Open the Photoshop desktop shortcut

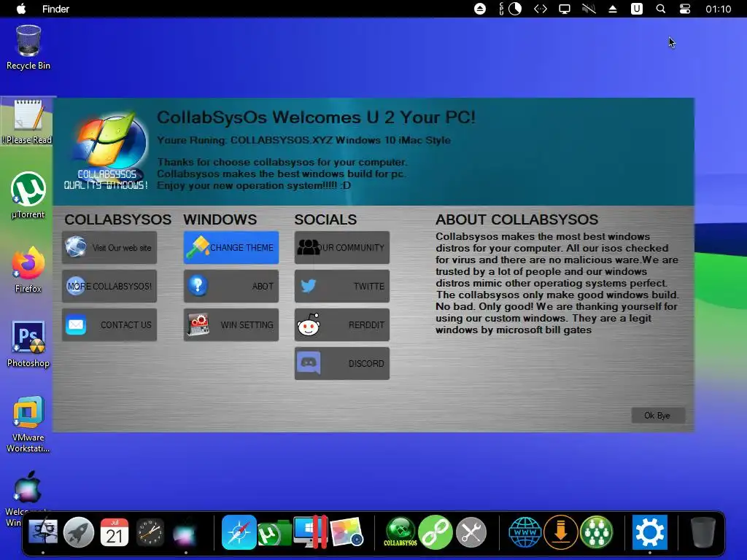[28, 344]
